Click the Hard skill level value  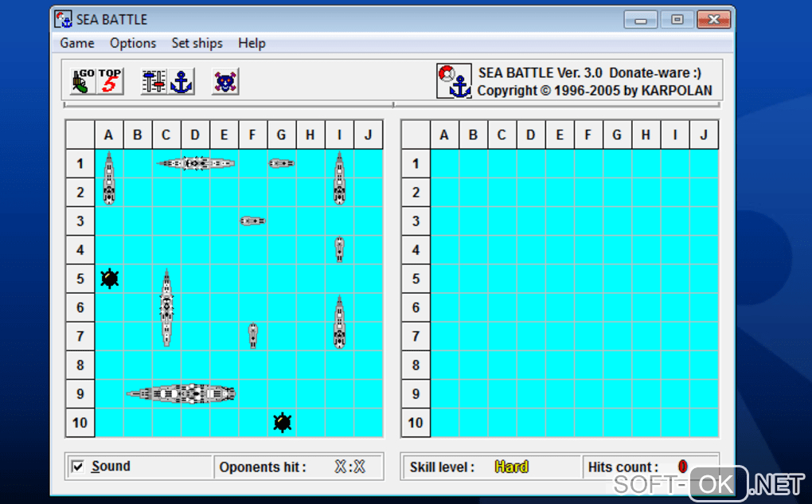(511, 467)
